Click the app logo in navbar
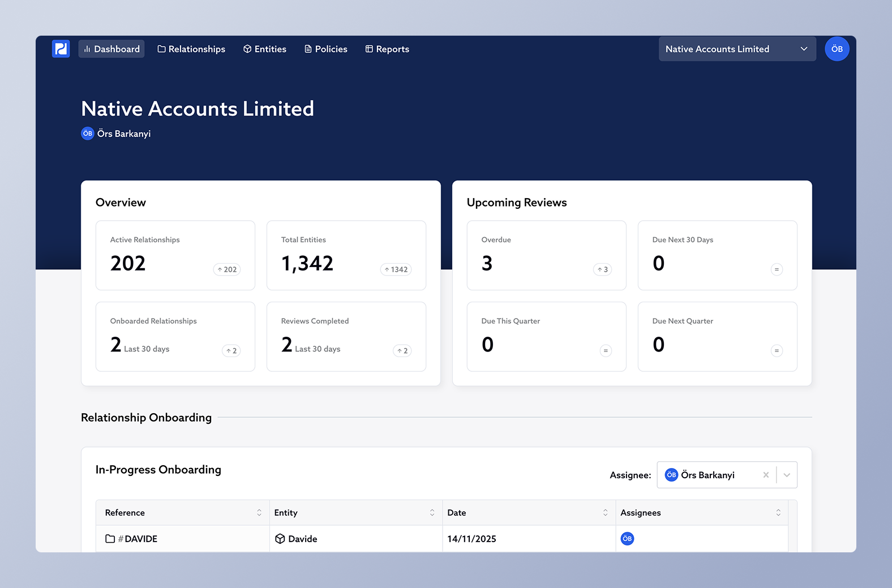Viewport: 892px width, 588px height. [x=61, y=49]
